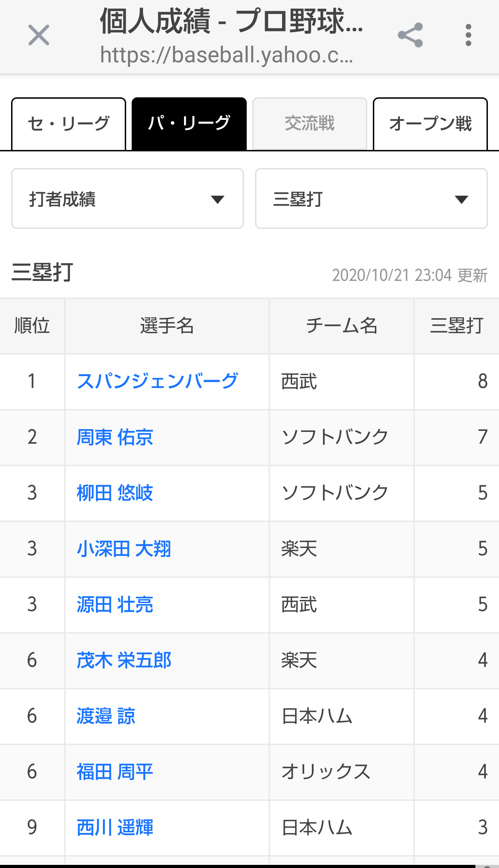Tap the page URL in header
This screenshot has height=868, width=499.
[227, 55]
